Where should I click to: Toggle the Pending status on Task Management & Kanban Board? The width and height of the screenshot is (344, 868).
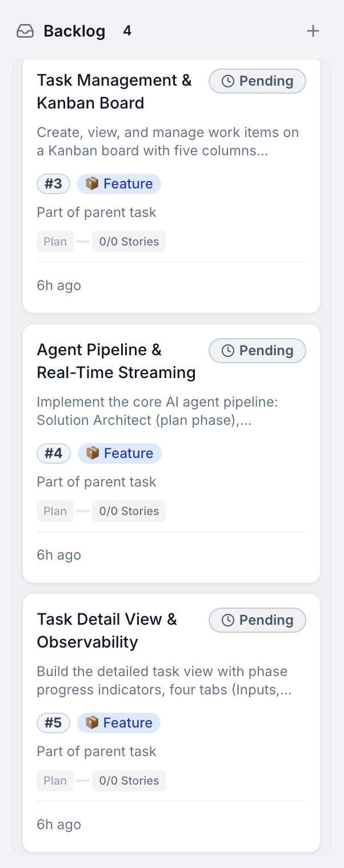point(257,81)
